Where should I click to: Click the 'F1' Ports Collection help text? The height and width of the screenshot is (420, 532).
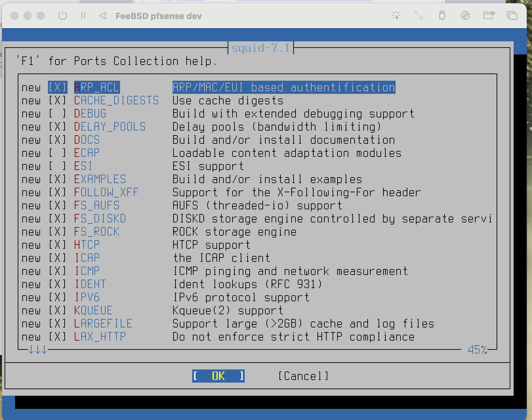(x=116, y=61)
